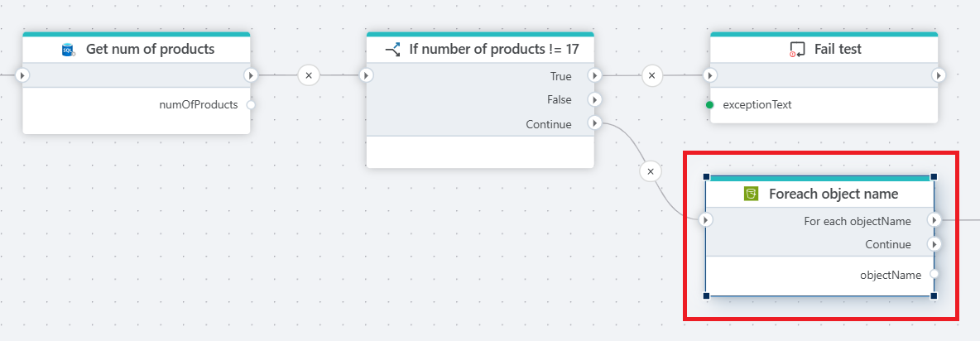Image resolution: width=980 pixels, height=341 pixels.
Task: Remove connection leading into Foreach object name
Action: [651, 171]
